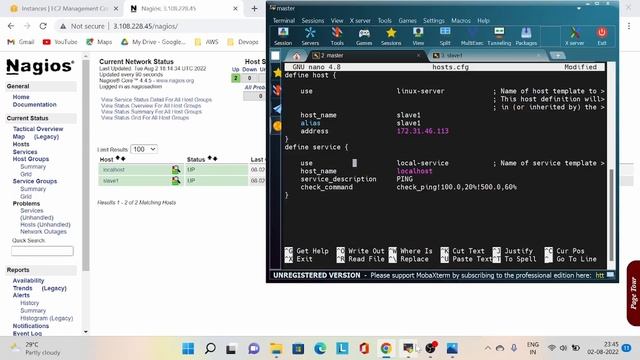Viewport: 640px width, 360px height.
Task: Open Microsoft Edge from taskbar
Action: coord(320,348)
